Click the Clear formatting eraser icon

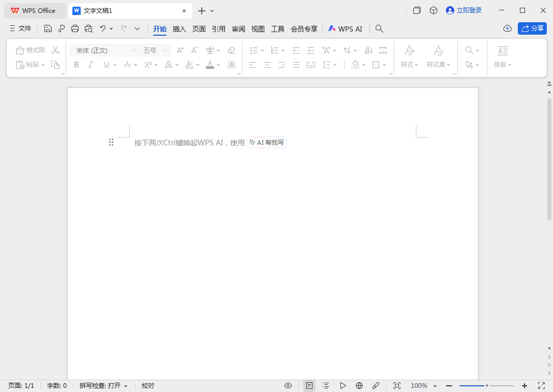pyautogui.click(x=231, y=50)
